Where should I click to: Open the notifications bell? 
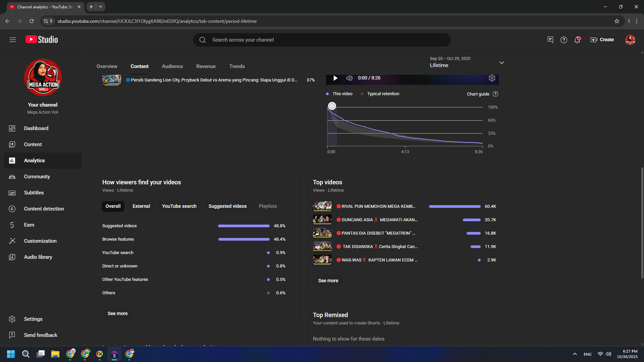577,40
